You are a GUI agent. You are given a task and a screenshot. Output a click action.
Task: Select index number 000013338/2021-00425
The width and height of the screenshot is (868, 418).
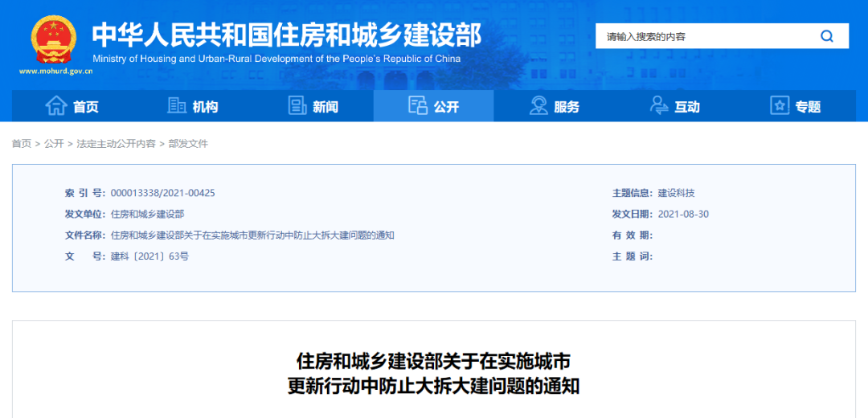point(162,193)
